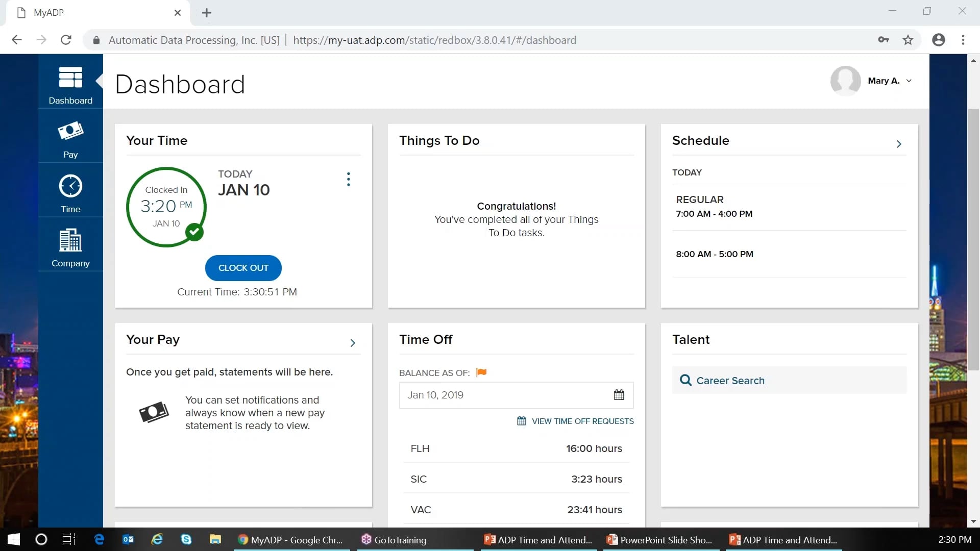Viewport: 980px width, 551px height.
Task: Click the bookmark star in the address bar
Action: [908, 40]
